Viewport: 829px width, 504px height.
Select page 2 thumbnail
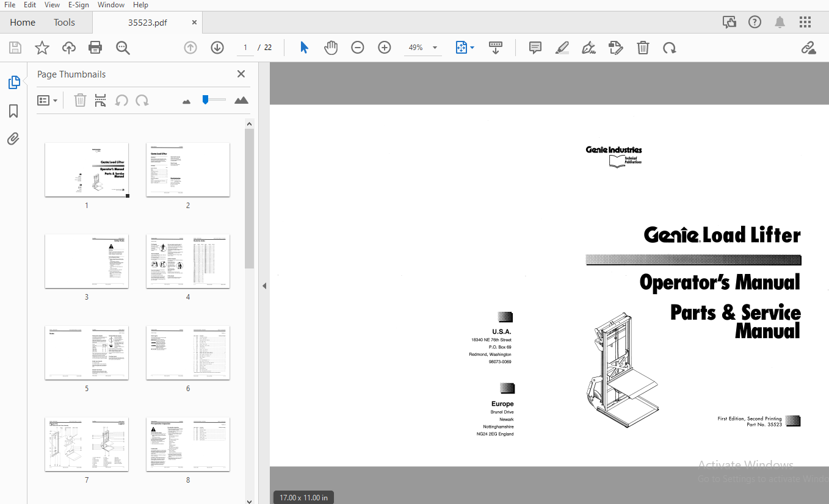click(x=188, y=170)
